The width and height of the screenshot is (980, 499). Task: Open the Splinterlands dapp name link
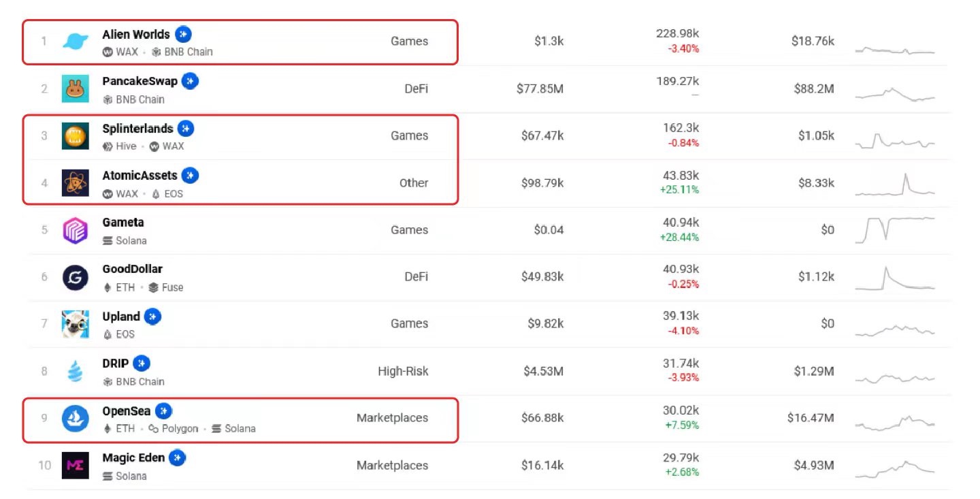pyautogui.click(x=137, y=128)
